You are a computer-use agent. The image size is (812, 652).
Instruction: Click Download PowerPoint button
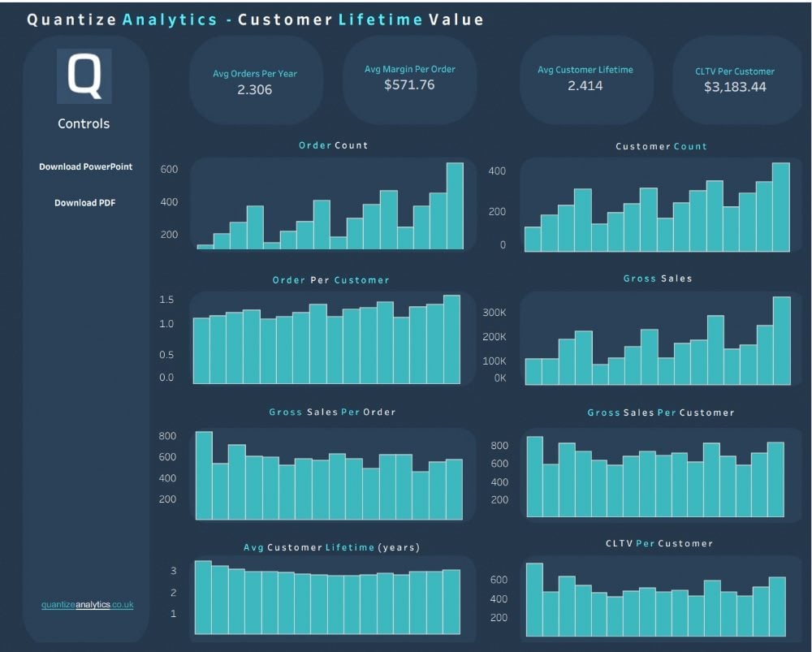[x=85, y=166]
